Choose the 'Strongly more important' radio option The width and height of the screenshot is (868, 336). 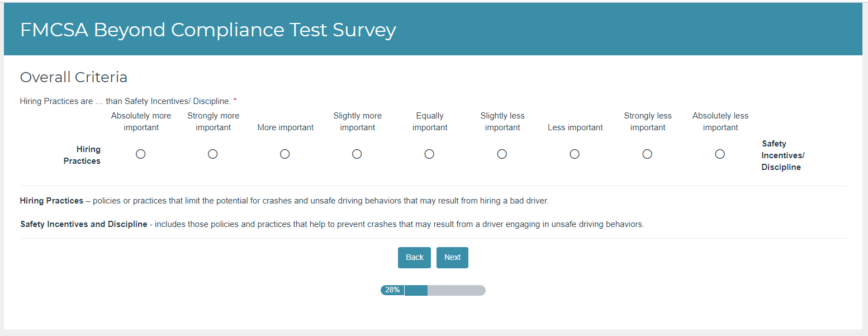(213, 154)
